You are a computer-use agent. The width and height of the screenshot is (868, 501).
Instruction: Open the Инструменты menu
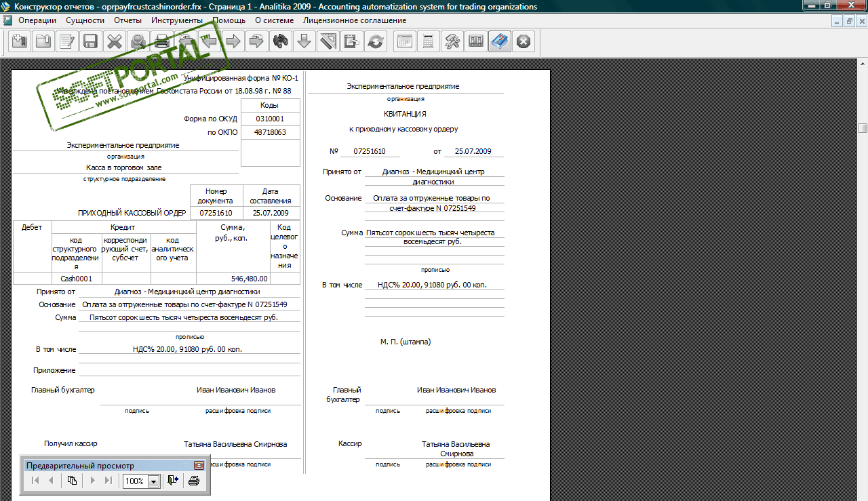pyautogui.click(x=178, y=20)
